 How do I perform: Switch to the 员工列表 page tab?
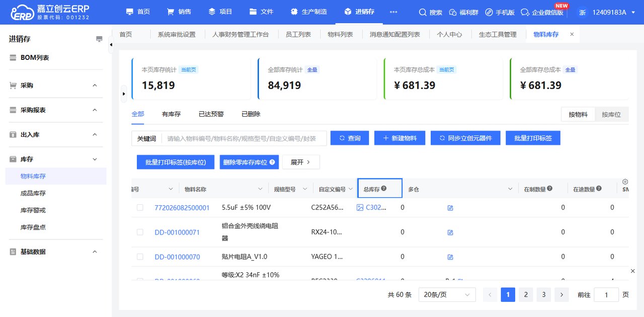pos(298,34)
